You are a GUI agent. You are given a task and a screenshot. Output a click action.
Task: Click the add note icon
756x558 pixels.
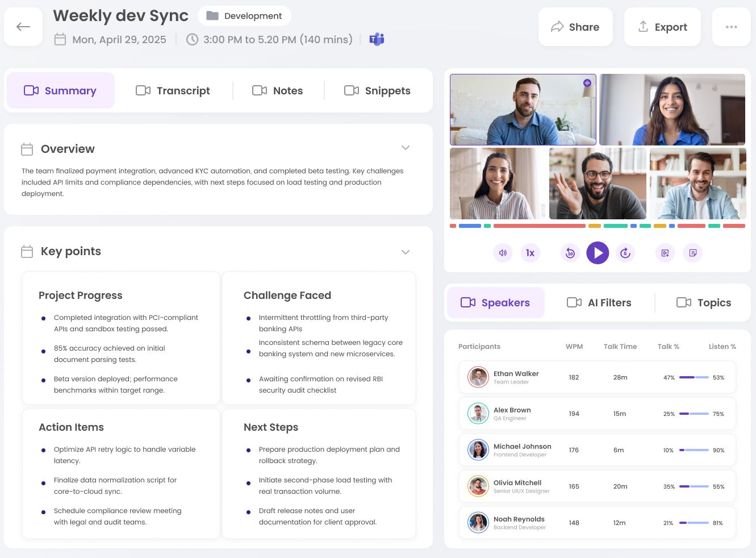[693, 253]
